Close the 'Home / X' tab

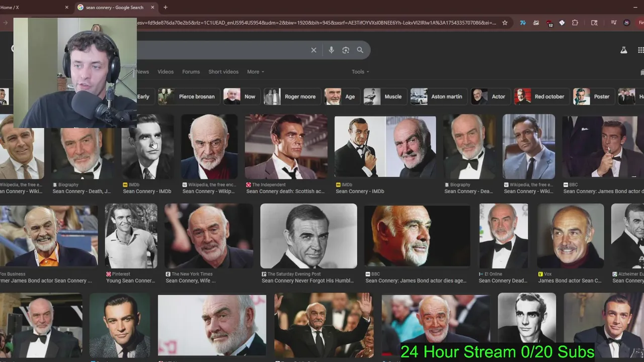[66, 8]
